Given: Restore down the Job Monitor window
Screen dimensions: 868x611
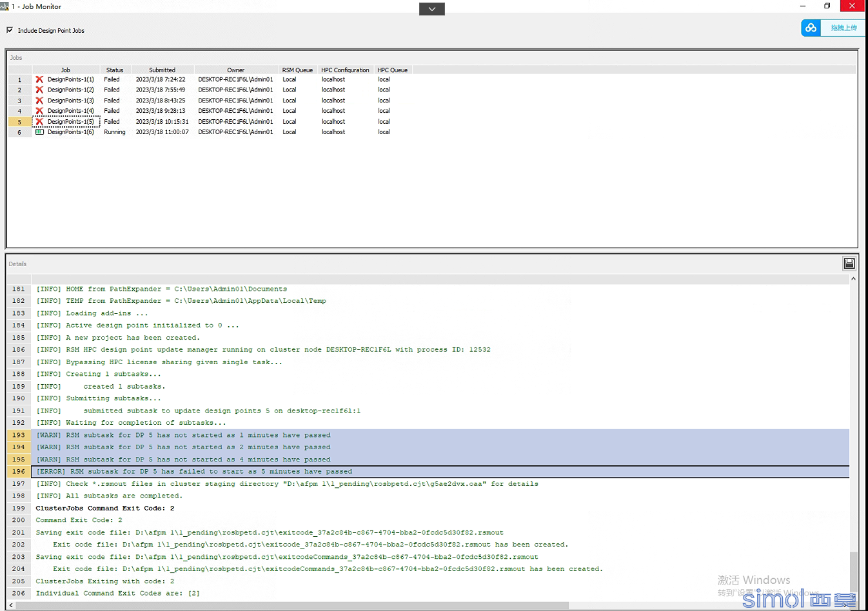Looking at the screenshot, I should click(x=827, y=6).
